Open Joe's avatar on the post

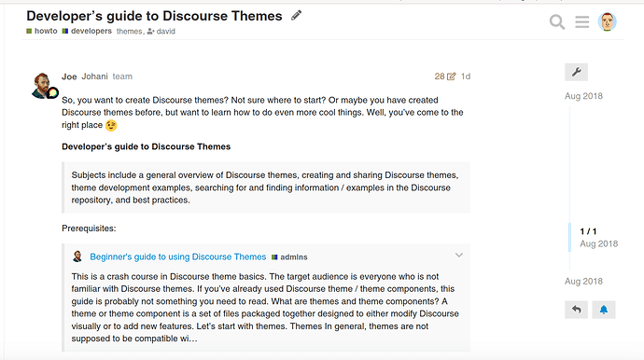coord(42,86)
